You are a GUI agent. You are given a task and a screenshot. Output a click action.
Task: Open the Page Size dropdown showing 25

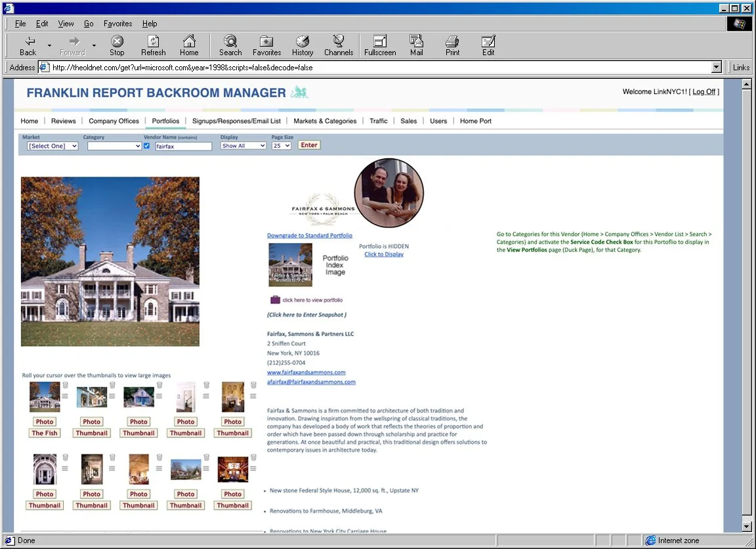(x=282, y=146)
